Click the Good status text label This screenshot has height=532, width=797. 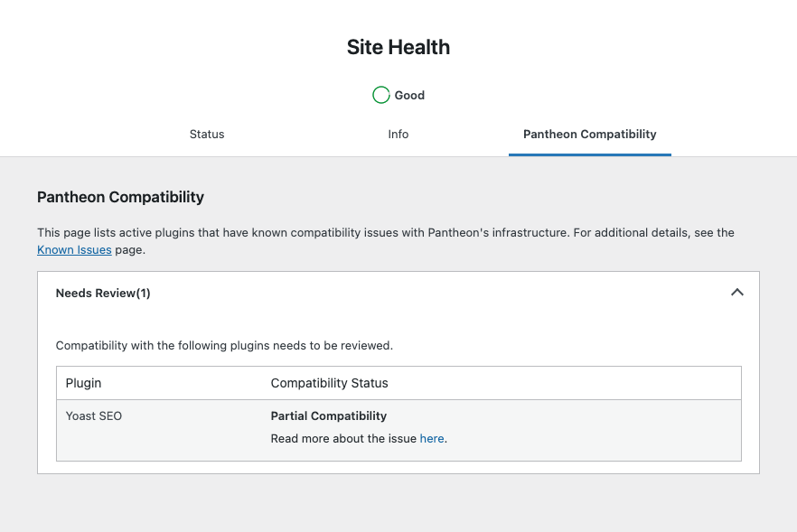pos(408,94)
